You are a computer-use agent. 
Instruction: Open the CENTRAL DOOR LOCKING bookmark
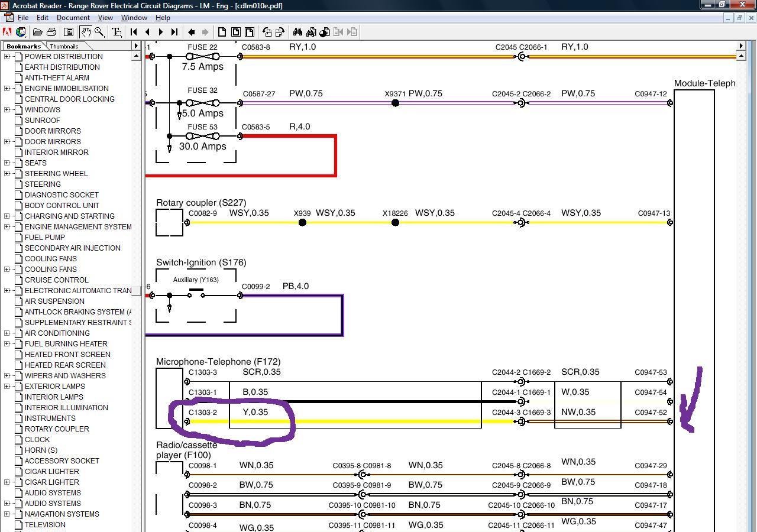70,99
